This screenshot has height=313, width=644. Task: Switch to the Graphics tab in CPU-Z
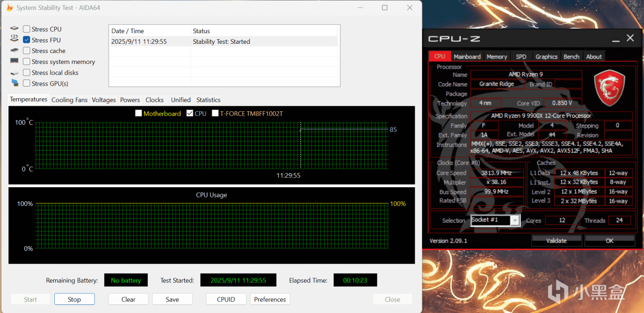[x=546, y=57]
